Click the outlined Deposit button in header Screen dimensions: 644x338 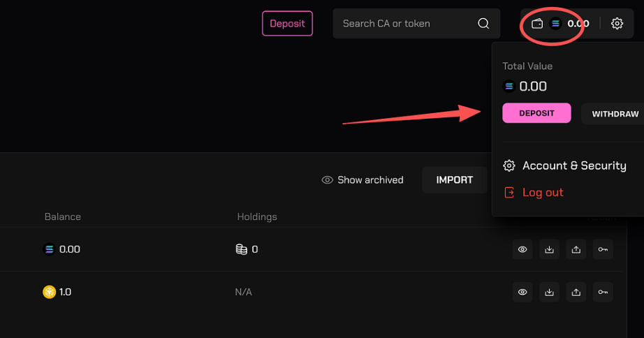click(x=287, y=24)
